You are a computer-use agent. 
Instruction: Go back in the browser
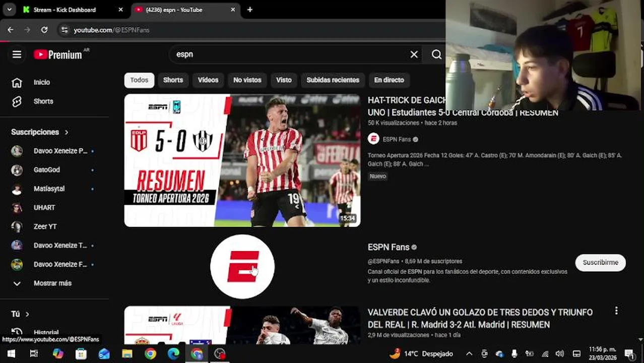click(11, 30)
